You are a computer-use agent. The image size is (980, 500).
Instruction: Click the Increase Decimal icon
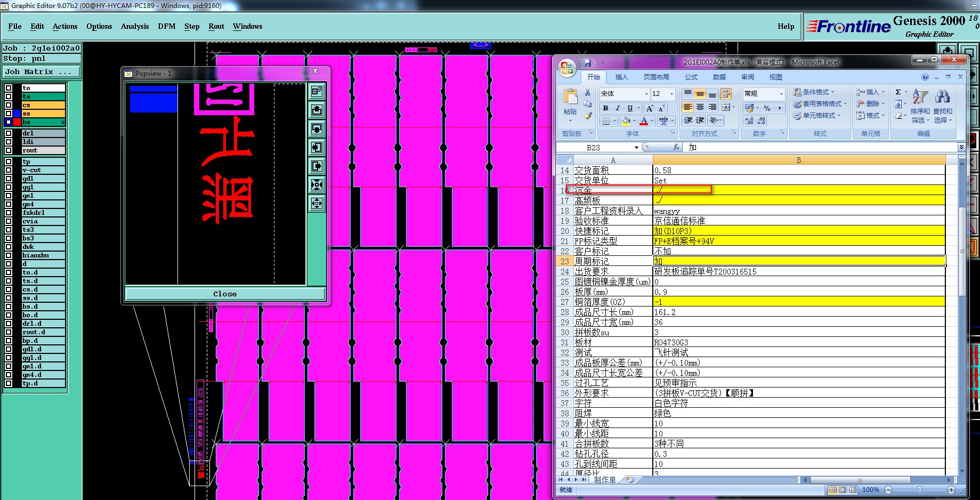(x=749, y=121)
